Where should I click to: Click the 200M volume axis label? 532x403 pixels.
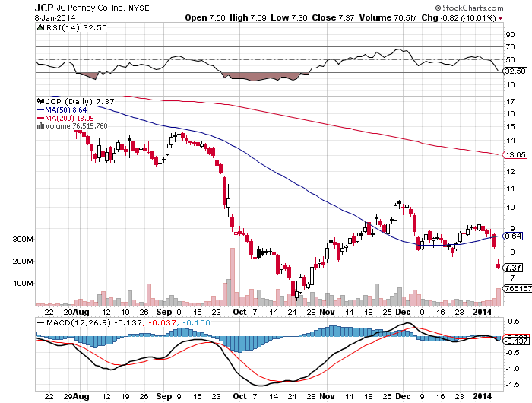tap(23, 262)
